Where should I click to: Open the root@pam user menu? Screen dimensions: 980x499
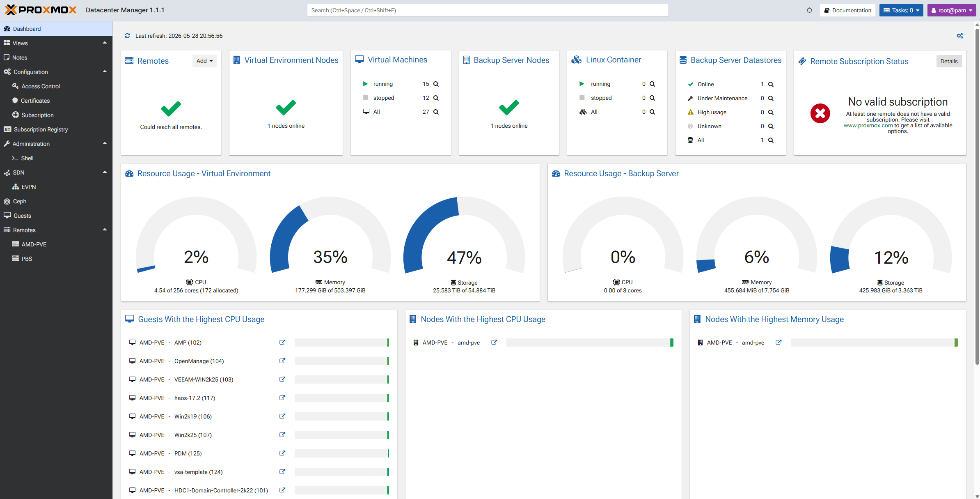(x=952, y=10)
